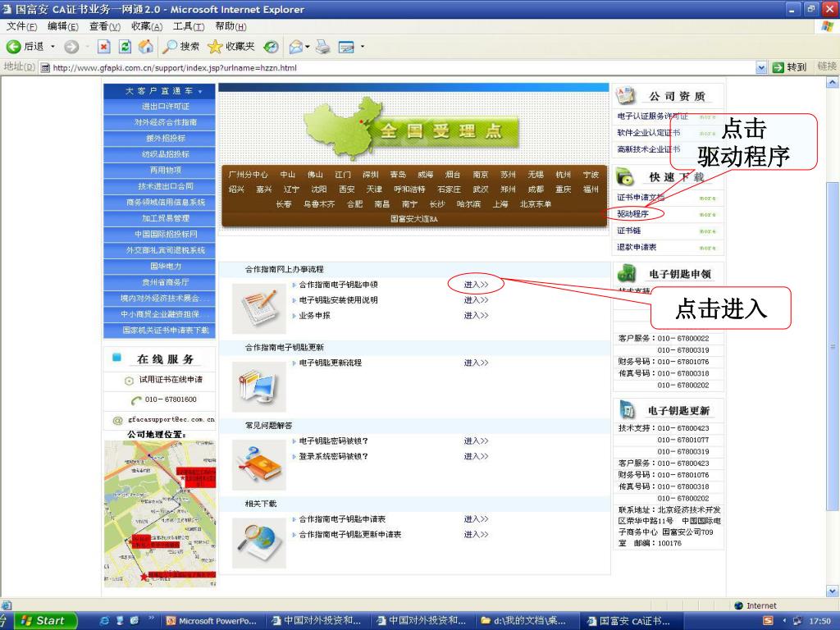Click the IE Back arrow icon
840x630 pixels.
coord(13,47)
